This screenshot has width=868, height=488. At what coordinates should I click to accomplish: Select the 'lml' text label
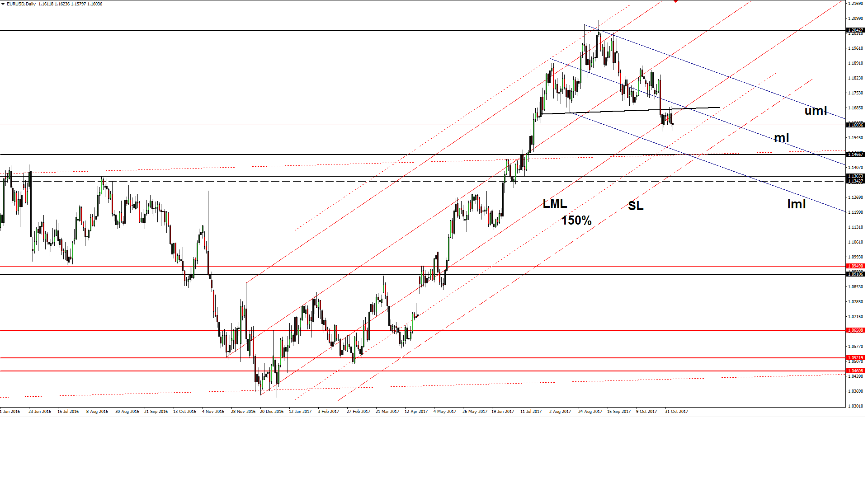click(797, 204)
